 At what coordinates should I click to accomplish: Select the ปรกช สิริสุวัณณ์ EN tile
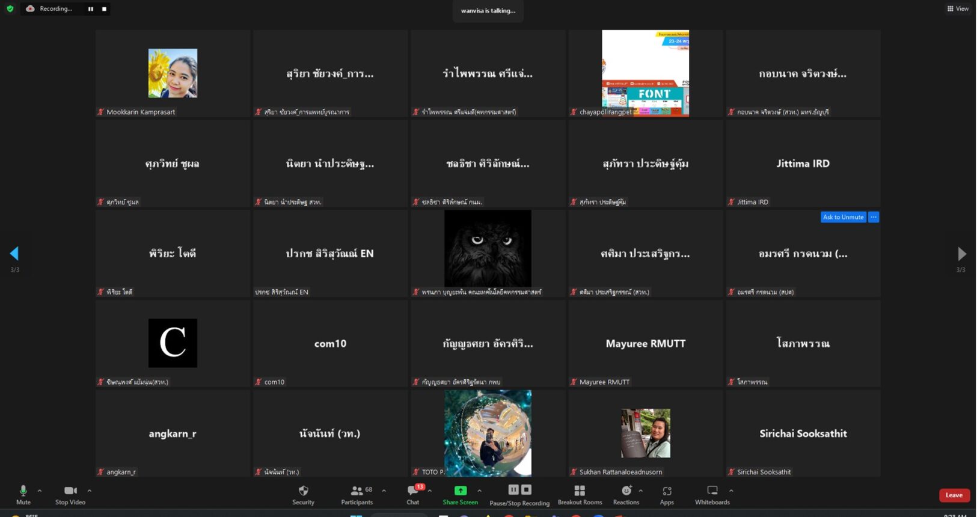[330, 253]
